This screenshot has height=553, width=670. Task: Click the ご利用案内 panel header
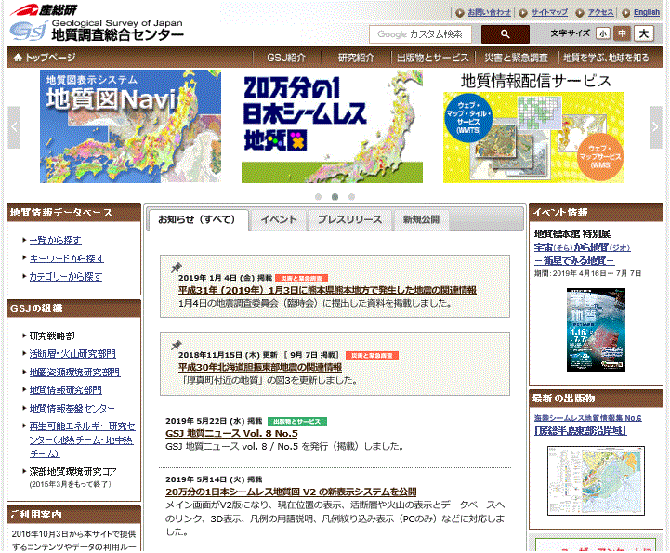[74, 514]
